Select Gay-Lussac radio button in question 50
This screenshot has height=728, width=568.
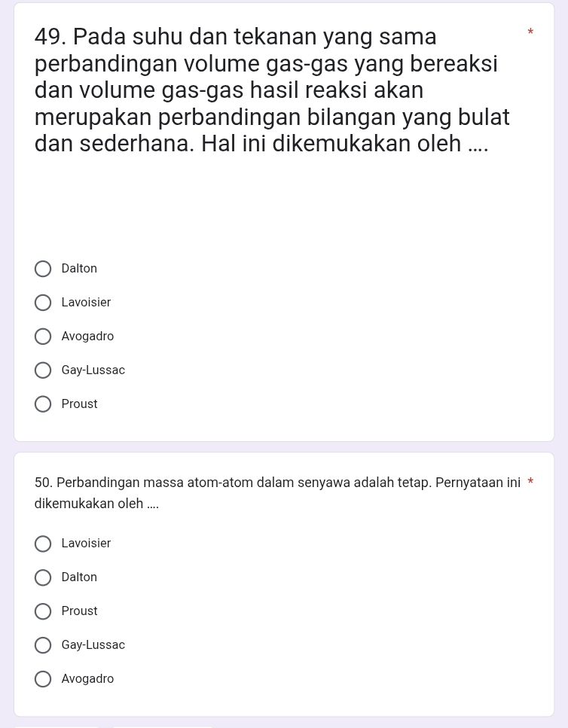(44, 645)
